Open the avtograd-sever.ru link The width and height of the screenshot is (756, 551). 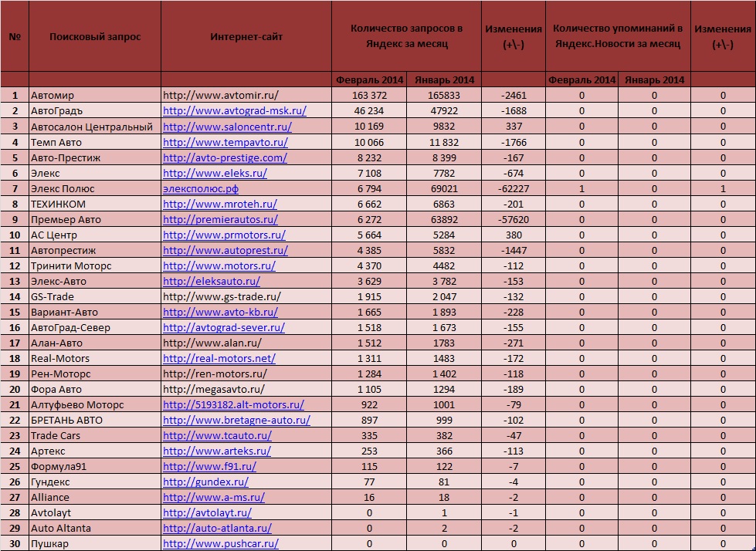click(224, 327)
